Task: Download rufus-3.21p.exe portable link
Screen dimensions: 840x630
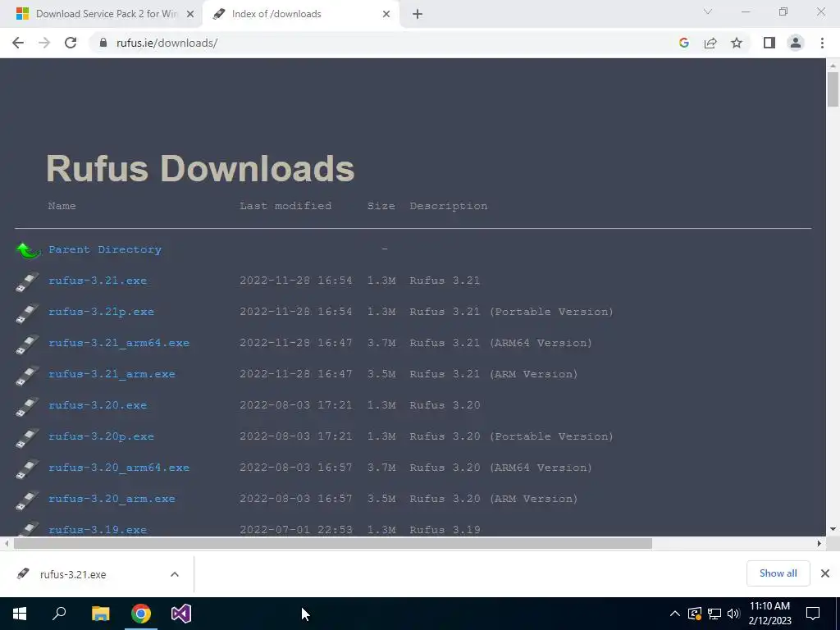Action: 101,312
